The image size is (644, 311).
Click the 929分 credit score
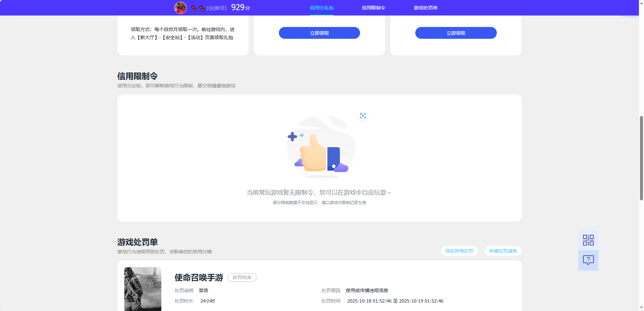click(240, 7)
